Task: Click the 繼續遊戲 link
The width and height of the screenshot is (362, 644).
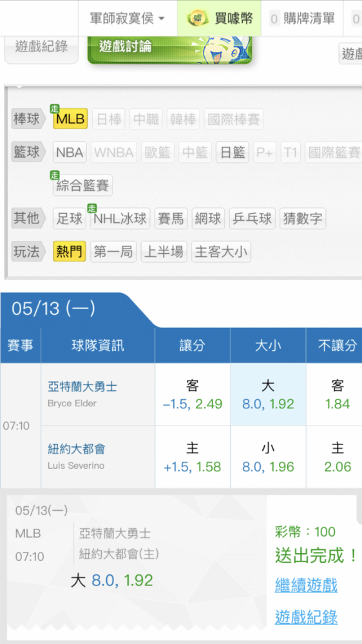Action: tap(306, 585)
